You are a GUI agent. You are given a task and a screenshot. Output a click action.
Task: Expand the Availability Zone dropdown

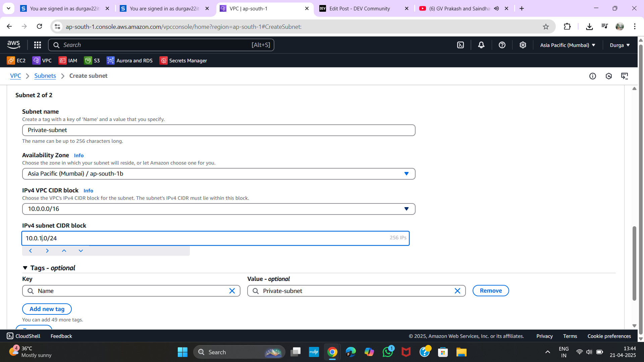click(x=219, y=174)
